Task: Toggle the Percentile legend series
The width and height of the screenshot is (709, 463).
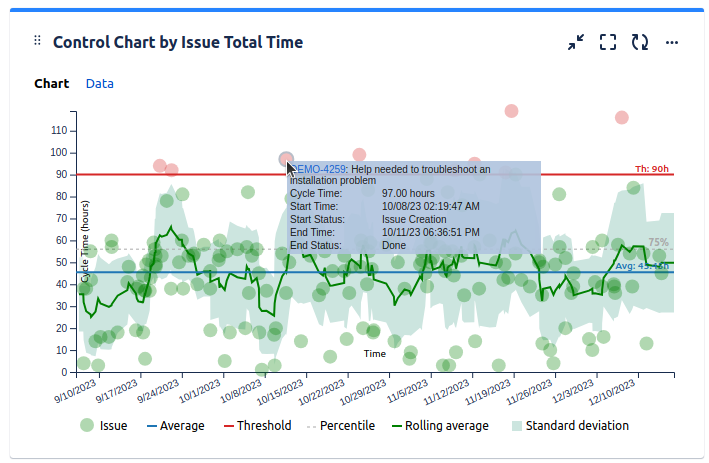Action: [341, 425]
